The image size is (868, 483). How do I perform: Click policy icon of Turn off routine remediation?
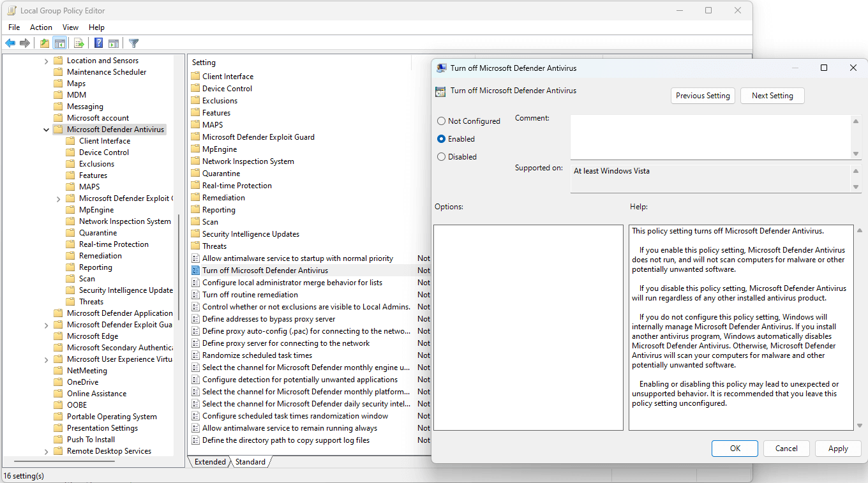click(x=196, y=295)
